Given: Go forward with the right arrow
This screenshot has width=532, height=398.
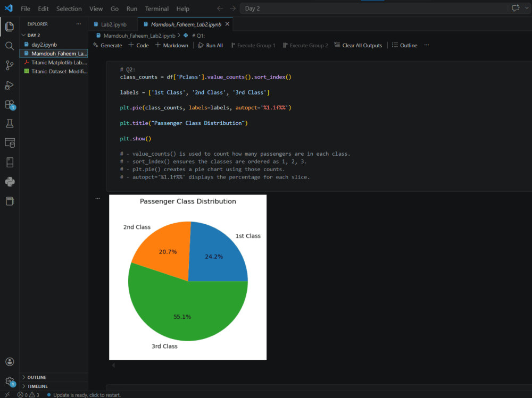Looking at the screenshot, I should click(x=233, y=9).
